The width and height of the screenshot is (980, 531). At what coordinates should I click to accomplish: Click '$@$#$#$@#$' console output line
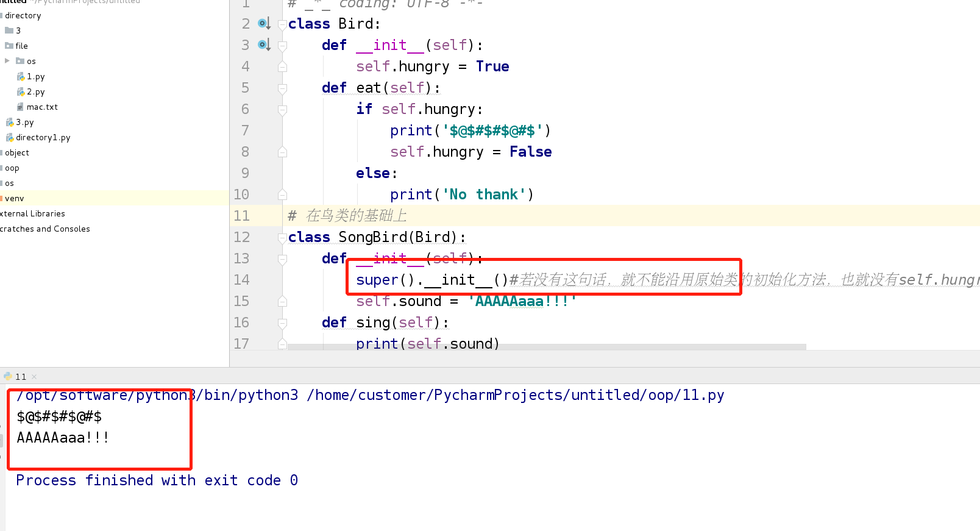pos(59,417)
